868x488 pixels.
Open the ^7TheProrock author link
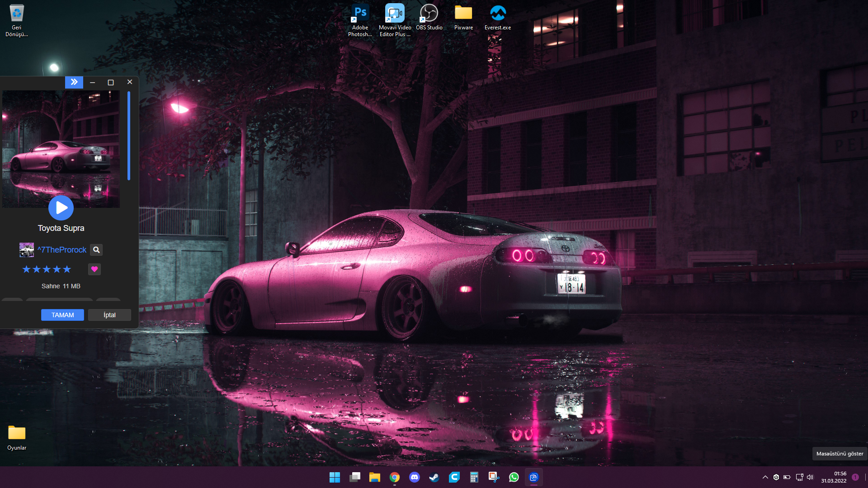click(x=62, y=250)
